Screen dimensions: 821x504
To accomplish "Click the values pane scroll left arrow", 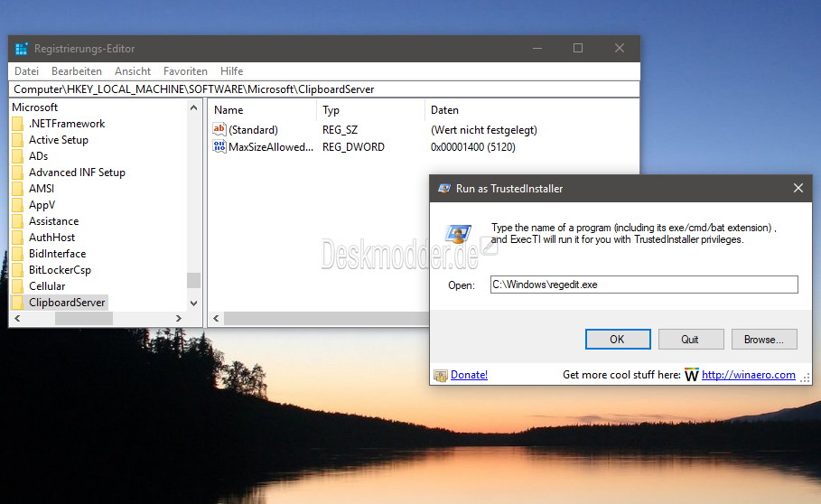I will [216, 318].
